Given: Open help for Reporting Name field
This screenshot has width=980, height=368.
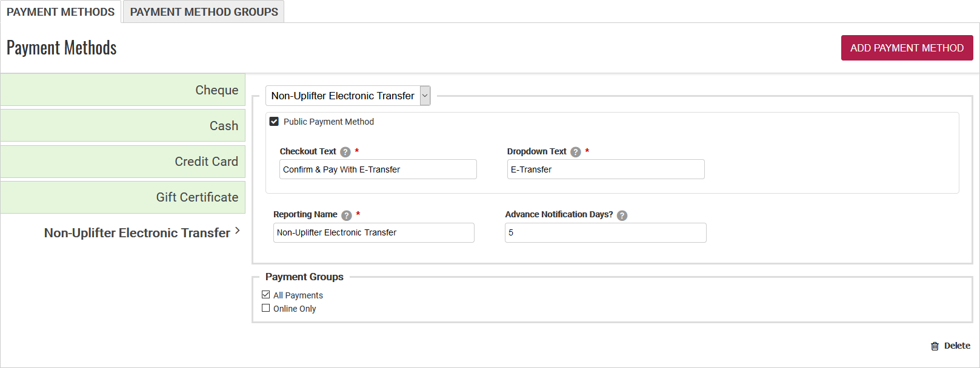Looking at the screenshot, I should [x=345, y=214].
